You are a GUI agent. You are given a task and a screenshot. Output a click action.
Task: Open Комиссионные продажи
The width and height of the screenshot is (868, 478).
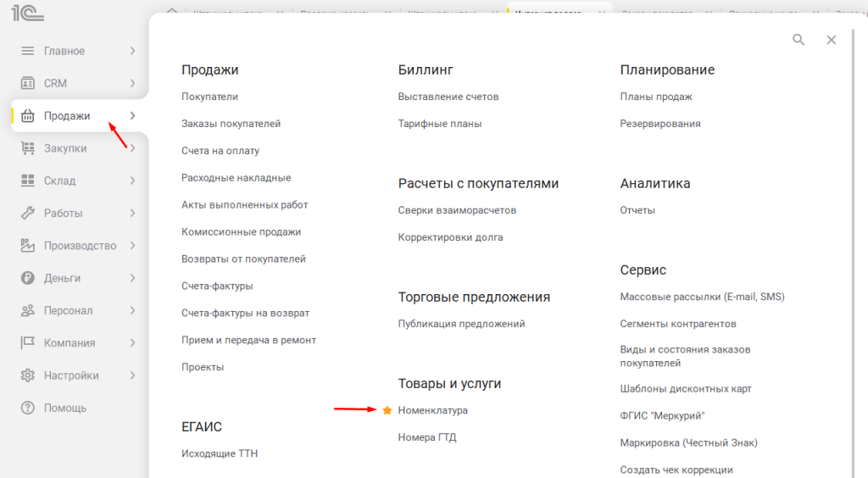pyautogui.click(x=242, y=232)
